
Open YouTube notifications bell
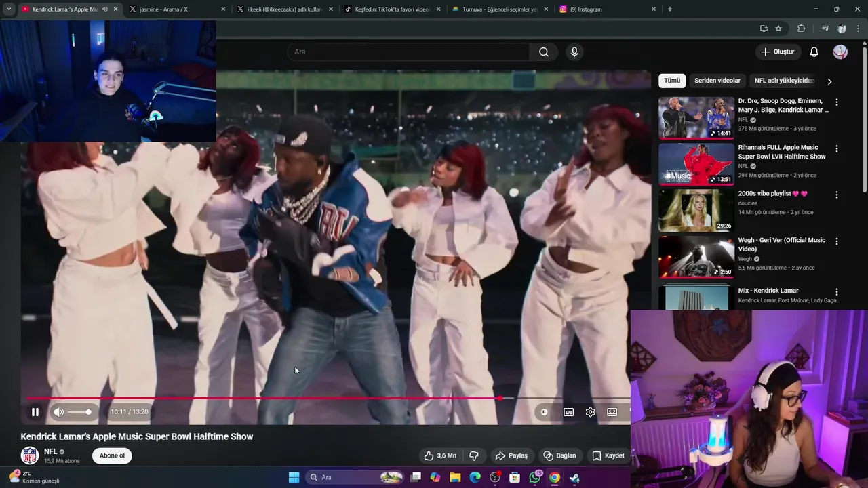tap(814, 52)
